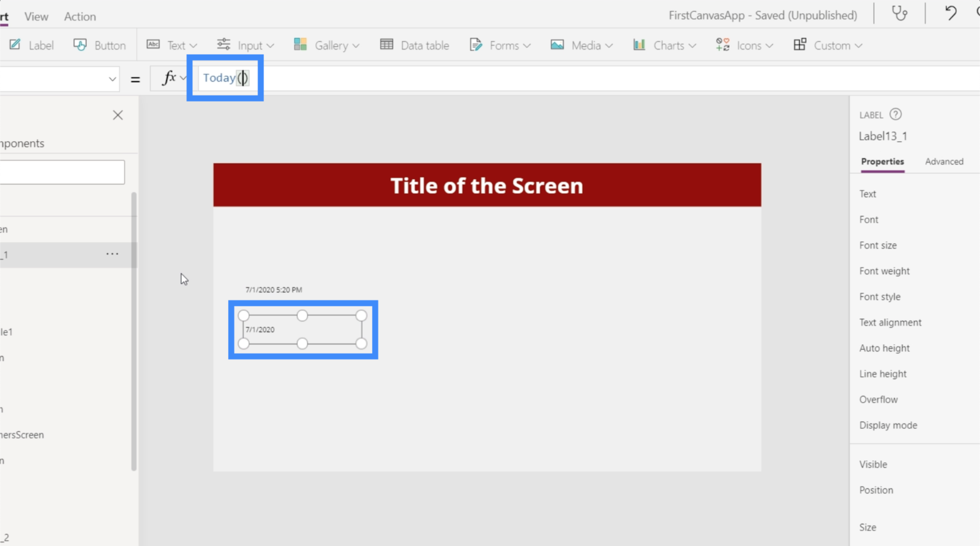Click the Custom components icon
Viewport: 980px width, 546px height.
tap(800, 45)
